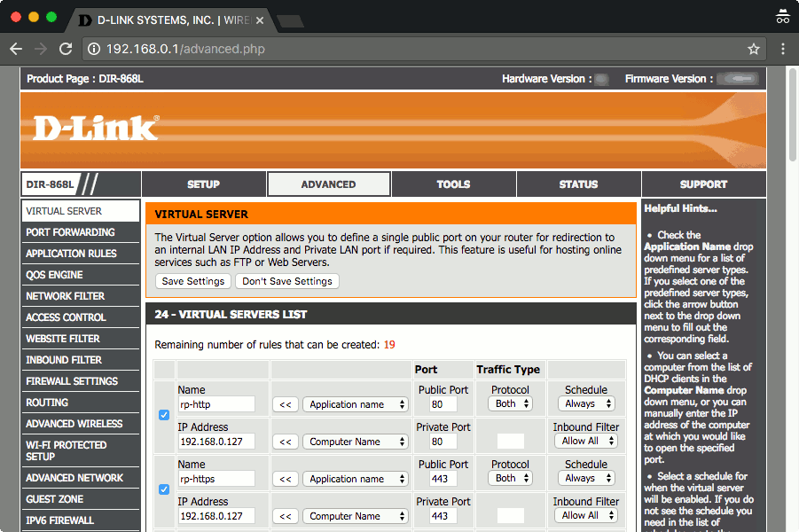Select VIRTUAL SERVER in sidebar
The height and width of the screenshot is (532, 799).
81,211
